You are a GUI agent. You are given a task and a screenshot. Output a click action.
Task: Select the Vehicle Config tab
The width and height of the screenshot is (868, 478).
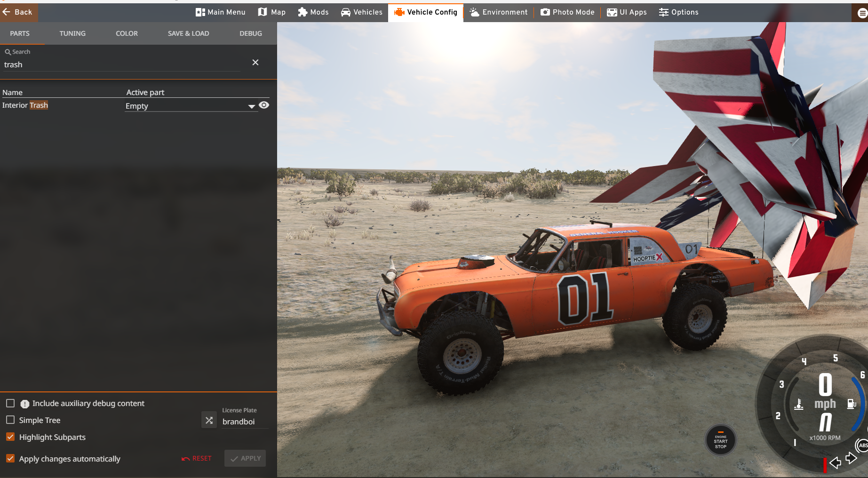[425, 12]
